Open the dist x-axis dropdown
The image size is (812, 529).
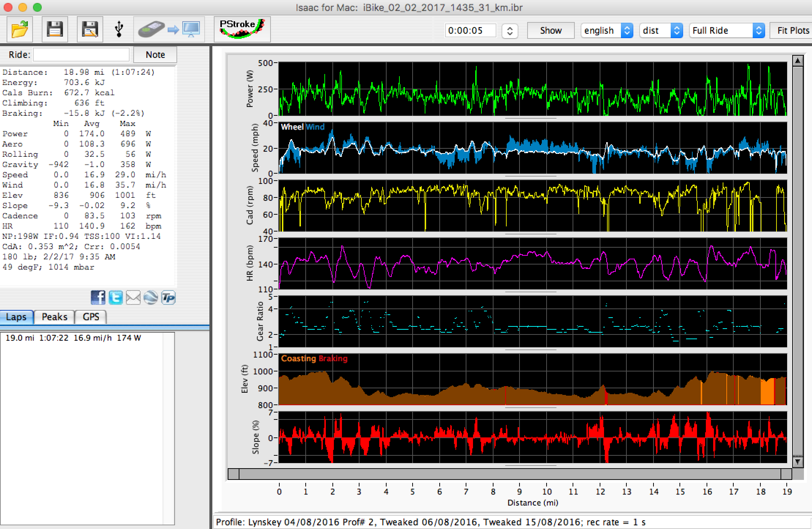click(660, 30)
